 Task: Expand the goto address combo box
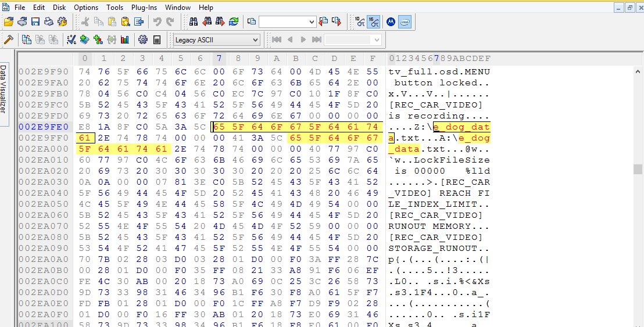click(312, 22)
